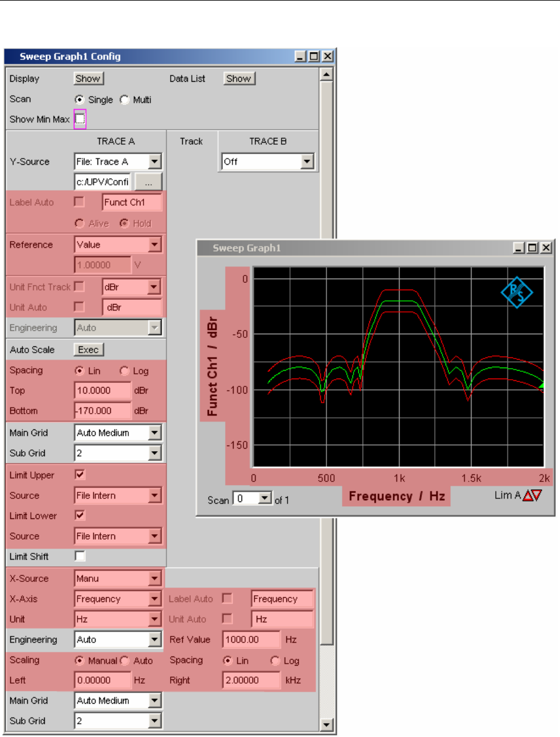Click the Data List Show button
Image resolution: width=560 pixels, height=737 pixels.
[x=239, y=79]
